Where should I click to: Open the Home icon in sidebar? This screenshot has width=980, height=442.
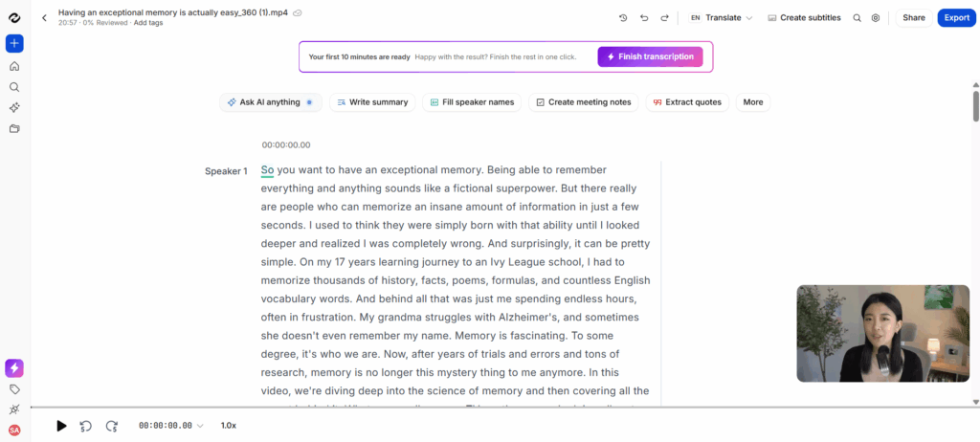[x=14, y=66]
